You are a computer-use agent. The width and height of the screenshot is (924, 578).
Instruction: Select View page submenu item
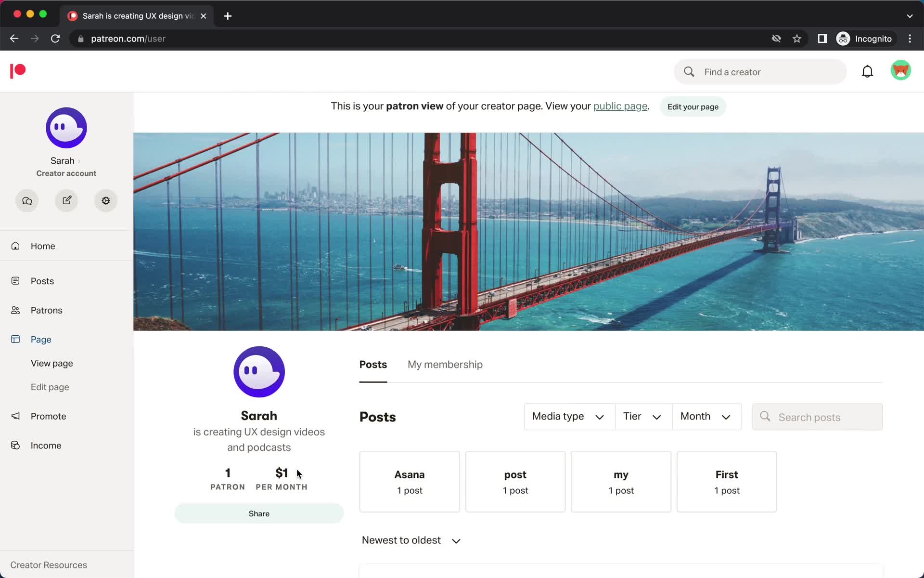coord(52,363)
